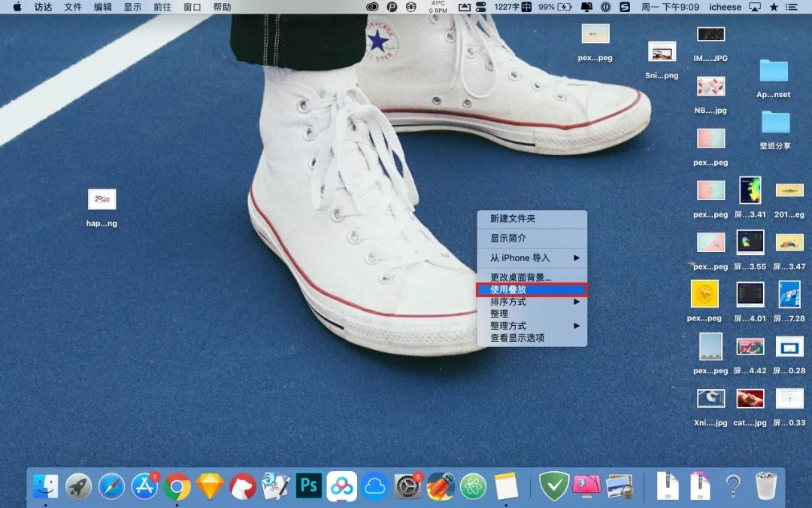Open the 文件 menu in menu bar
Screen dimensions: 812x508
pyautogui.click(x=73, y=7)
